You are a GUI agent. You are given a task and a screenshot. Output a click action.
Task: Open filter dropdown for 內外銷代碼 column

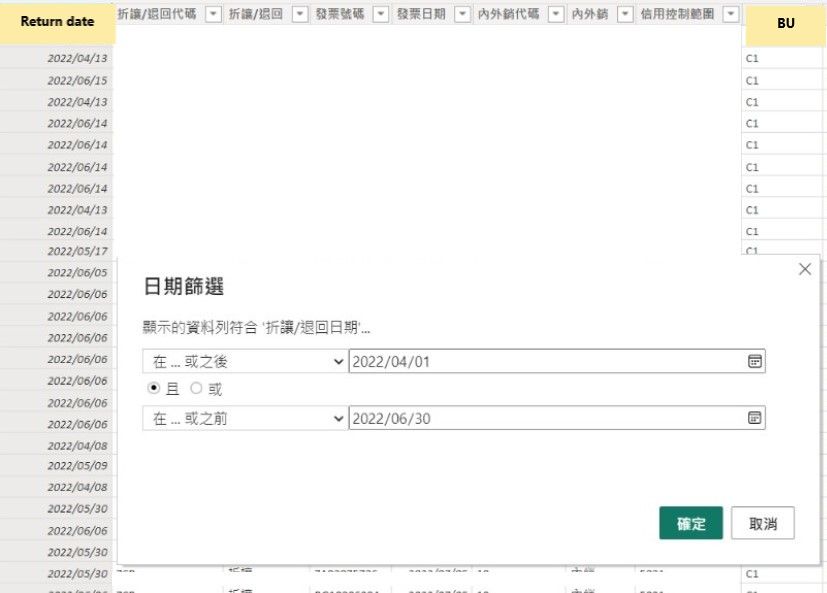pos(555,14)
